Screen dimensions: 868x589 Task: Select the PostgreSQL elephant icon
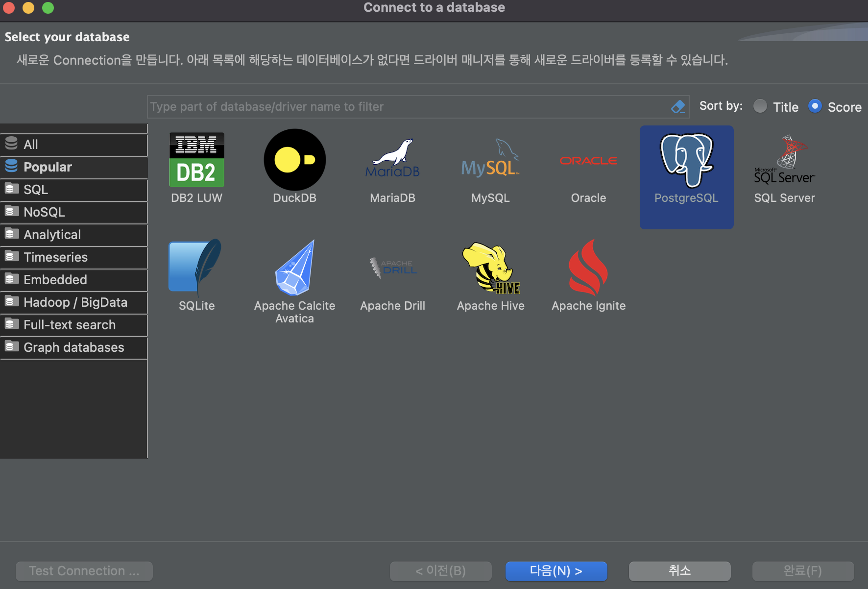(x=686, y=161)
